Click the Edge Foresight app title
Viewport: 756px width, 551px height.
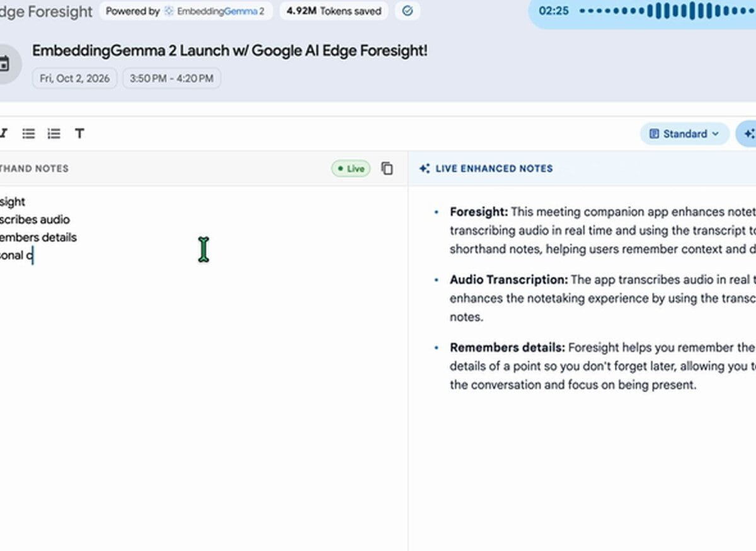46,11
